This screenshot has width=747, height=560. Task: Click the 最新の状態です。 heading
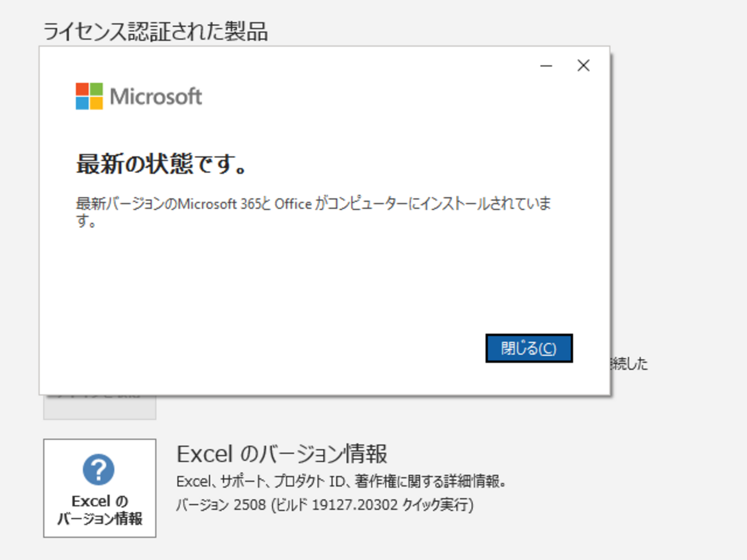(162, 164)
